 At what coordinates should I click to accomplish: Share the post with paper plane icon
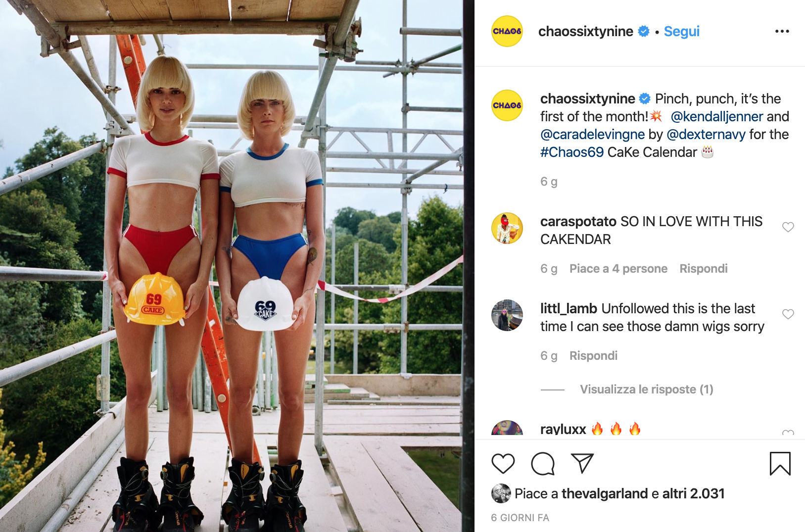pyautogui.click(x=582, y=463)
